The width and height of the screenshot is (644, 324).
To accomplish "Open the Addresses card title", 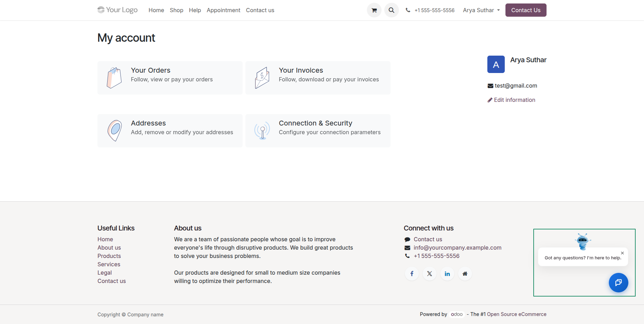I will 148,123.
